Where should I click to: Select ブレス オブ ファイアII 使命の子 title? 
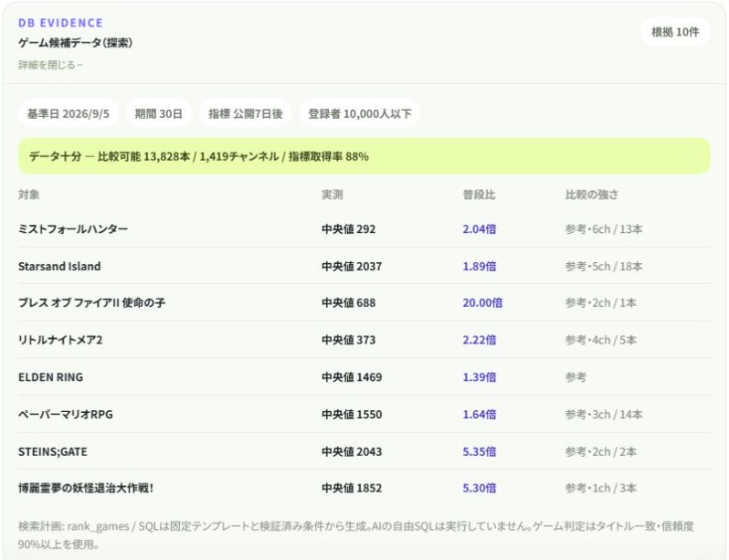[91, 302]
